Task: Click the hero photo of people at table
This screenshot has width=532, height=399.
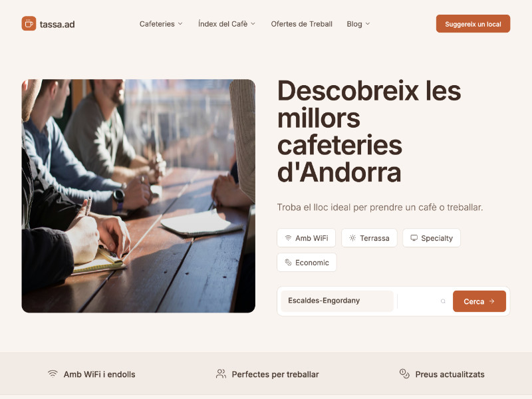Action: [x=138, y=196]
